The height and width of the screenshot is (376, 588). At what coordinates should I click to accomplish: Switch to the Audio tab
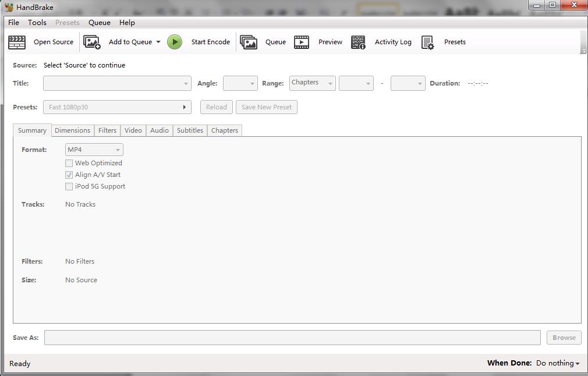pos(160,130)
